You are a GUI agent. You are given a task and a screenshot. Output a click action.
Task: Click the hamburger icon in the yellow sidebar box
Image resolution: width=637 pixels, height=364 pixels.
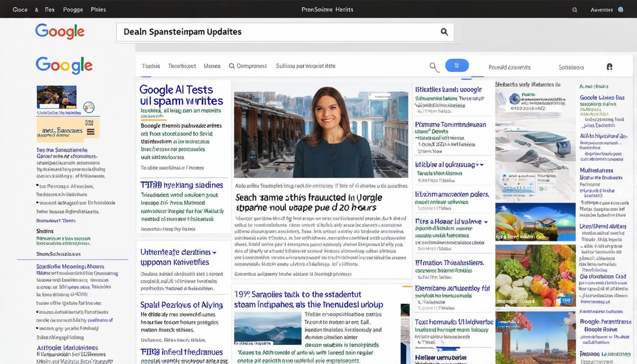[x=91, y=132]
